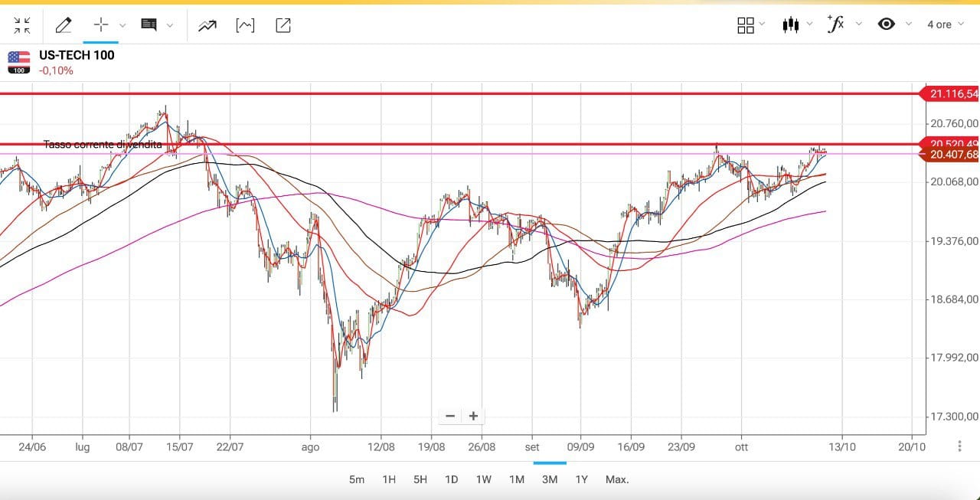The height and width of the screenshot is (500, 980).
Task: Zoom in with the plus button
Action: 474,416
